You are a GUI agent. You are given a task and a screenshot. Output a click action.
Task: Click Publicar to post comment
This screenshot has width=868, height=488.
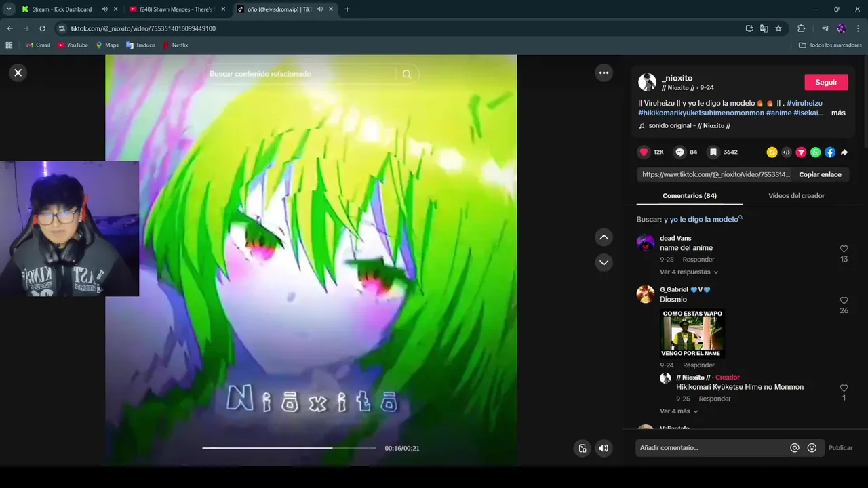click(x=840, y=447)
